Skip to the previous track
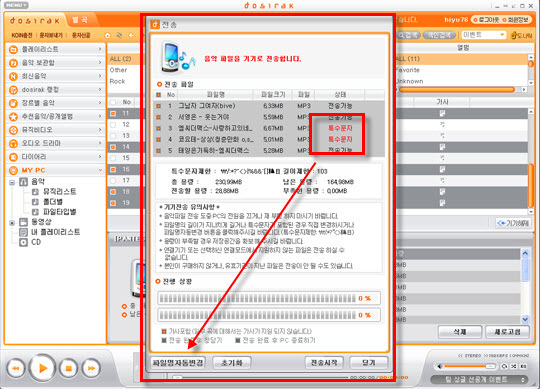Screen dimensions: 540x389 (x=15, y=368)
